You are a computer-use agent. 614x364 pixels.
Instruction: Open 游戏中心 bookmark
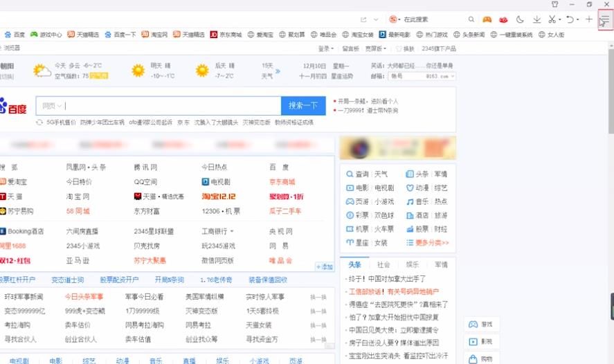pos(46,35)
